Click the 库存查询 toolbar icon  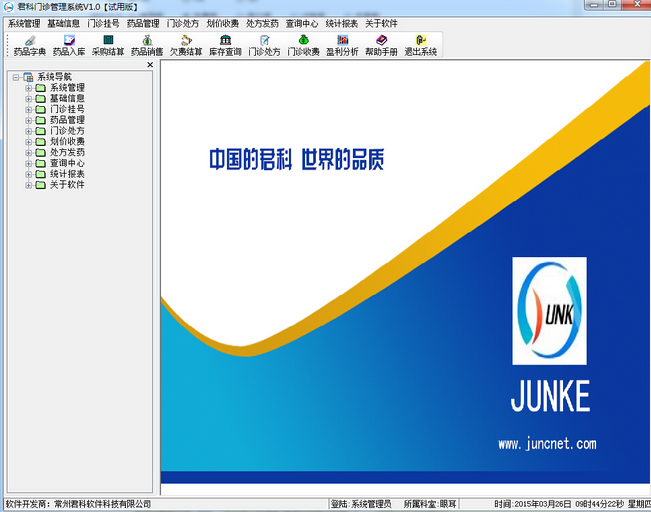point(225,45)
